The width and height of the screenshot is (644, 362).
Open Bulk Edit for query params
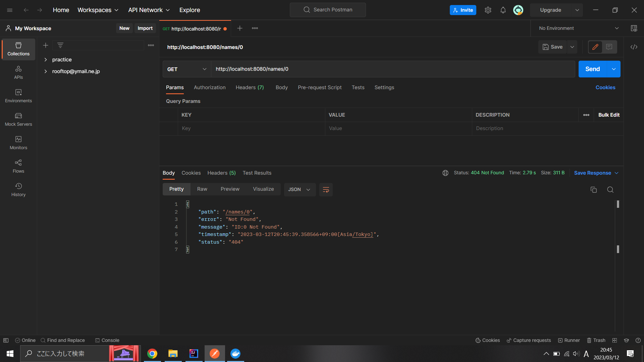pyautogui.click(x=609, y=115)
